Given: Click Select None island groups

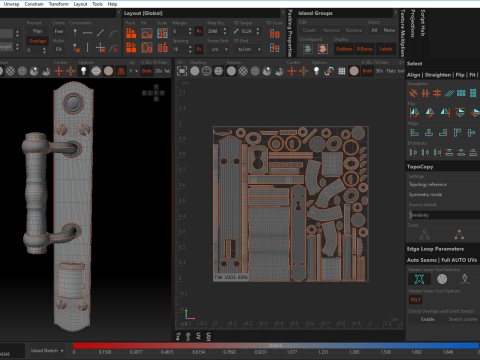Looking at the screenshot, I should [x=389, y=30].
